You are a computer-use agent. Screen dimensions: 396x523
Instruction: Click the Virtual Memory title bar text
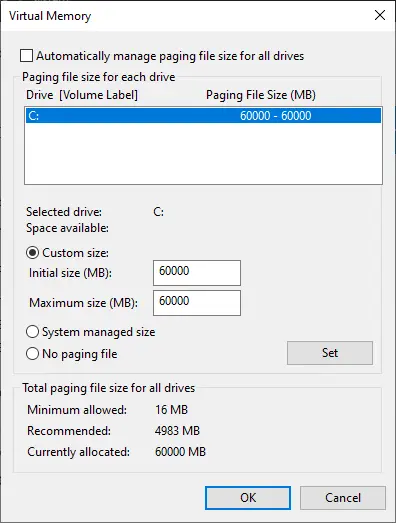tap(50, 16)
